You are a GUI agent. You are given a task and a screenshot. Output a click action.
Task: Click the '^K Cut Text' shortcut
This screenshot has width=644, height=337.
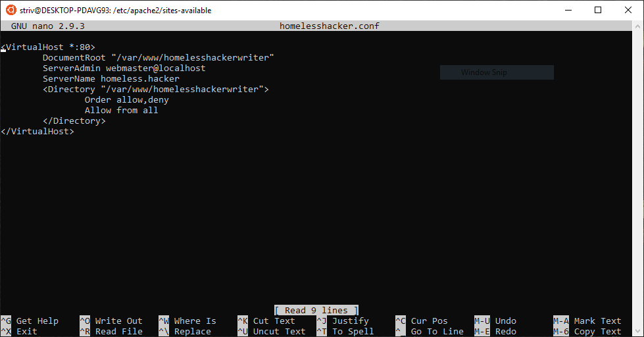[x=266, y=321]
